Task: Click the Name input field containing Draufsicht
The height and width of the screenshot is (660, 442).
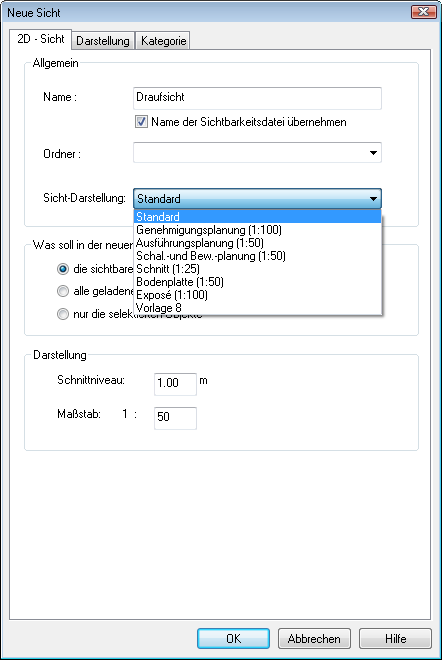Action: click(x=257, y=98)
